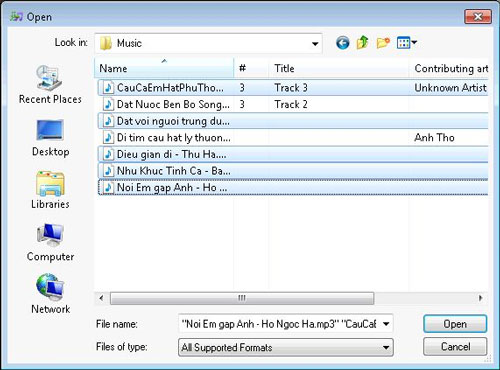
Task: Go up one folder level
Action: click(363, 43)
